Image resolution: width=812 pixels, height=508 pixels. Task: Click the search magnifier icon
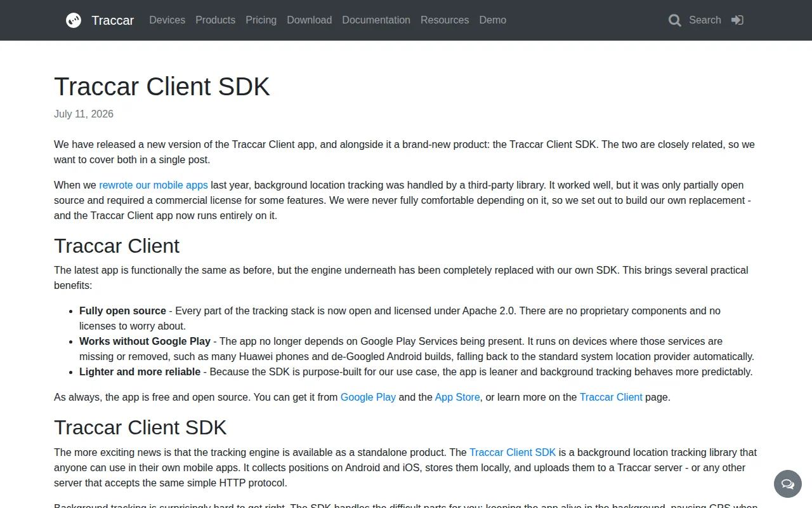675,20
